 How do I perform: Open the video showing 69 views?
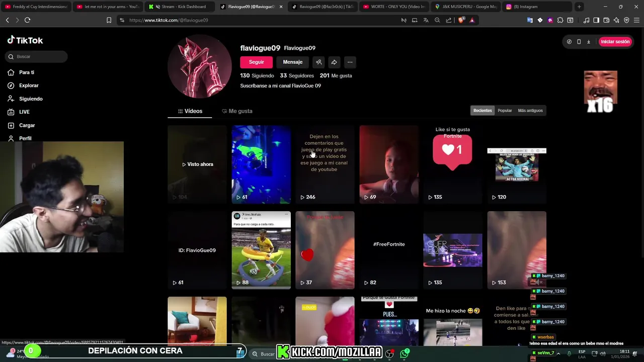[389, 164]
